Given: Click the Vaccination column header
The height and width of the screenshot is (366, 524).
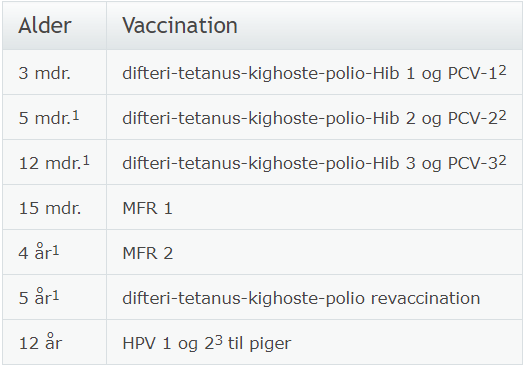Looking at the screenshot, I should coord(315,25).
